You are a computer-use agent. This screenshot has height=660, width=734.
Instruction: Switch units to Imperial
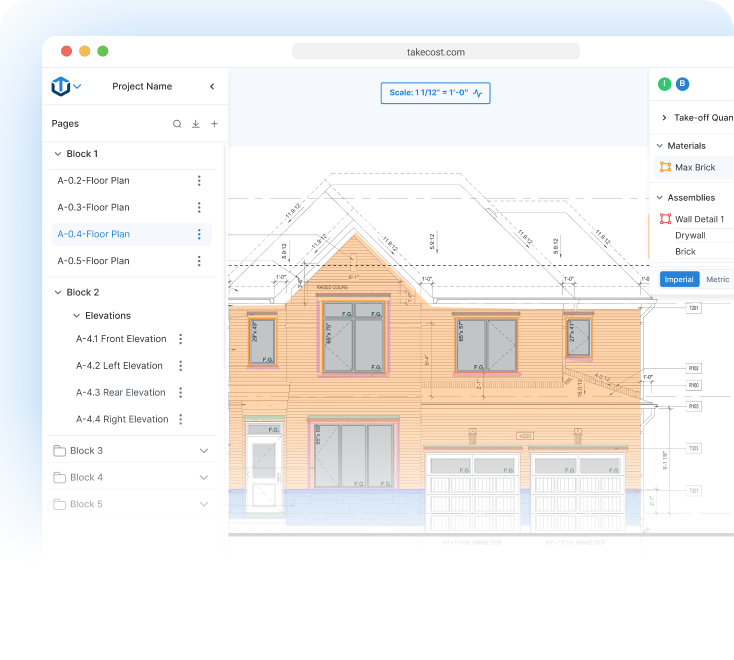(x=680, y=279)
